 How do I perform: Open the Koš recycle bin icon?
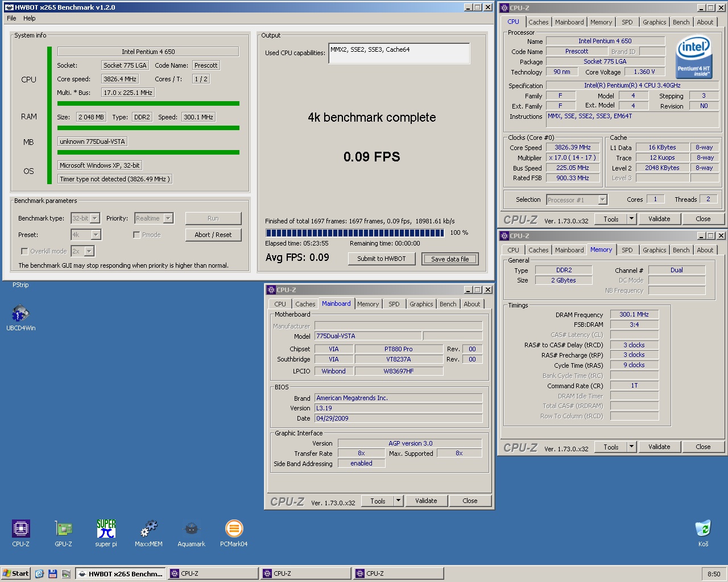(x=704, y=533)
